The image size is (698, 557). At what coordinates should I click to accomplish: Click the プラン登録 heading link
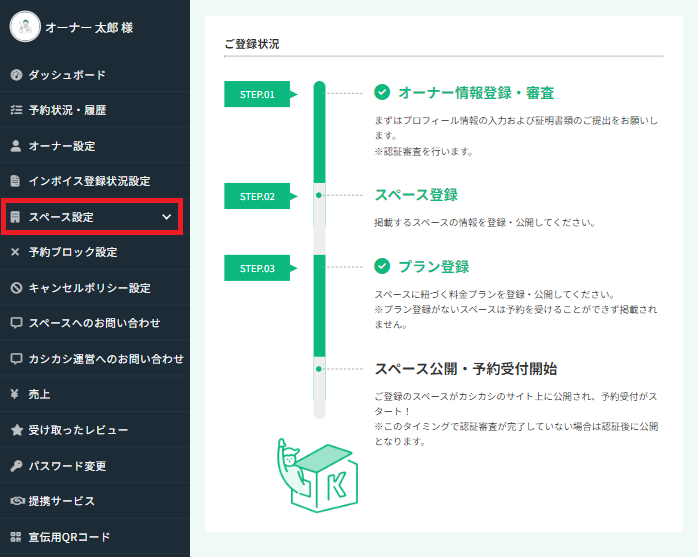click(x=434, y=266)
